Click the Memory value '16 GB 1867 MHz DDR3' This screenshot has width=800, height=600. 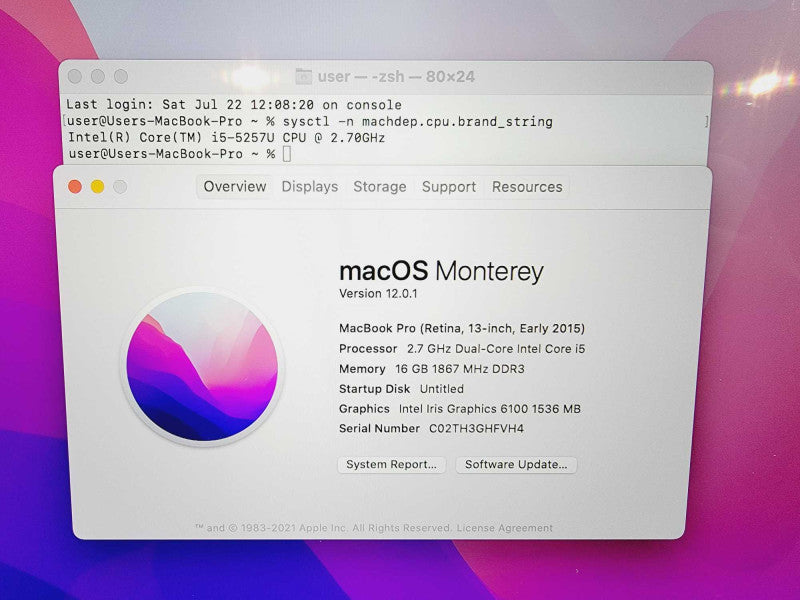point(460,369)
